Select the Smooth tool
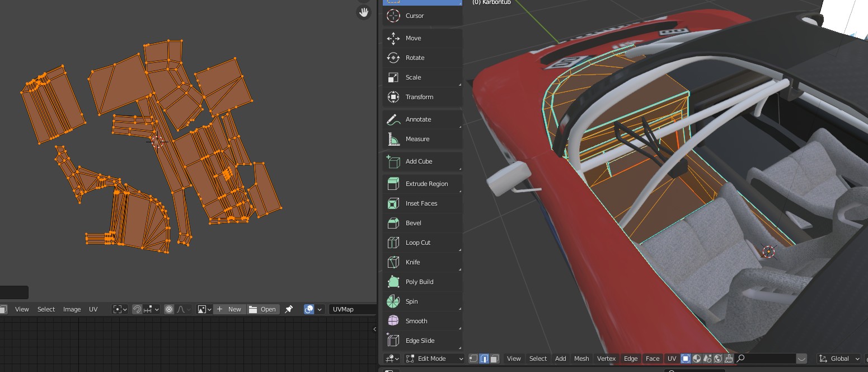The image size is (868, 372). point(423,321)
